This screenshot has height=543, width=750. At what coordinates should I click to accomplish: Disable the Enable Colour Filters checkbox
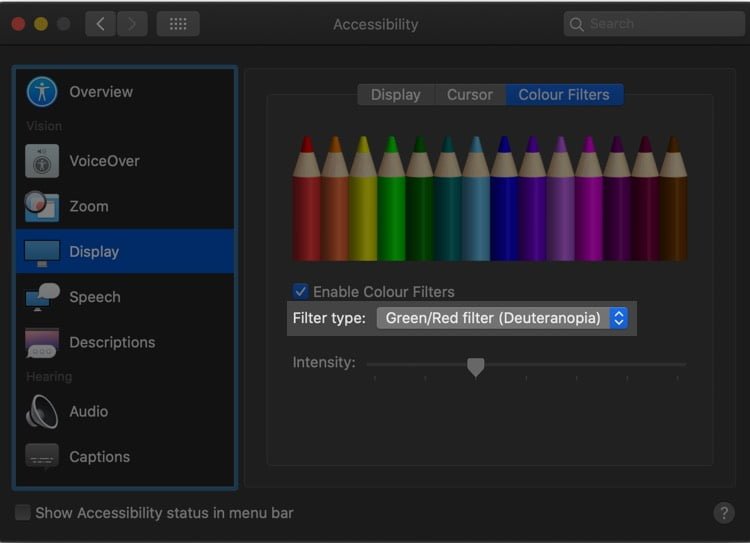[x=300, y=291]
